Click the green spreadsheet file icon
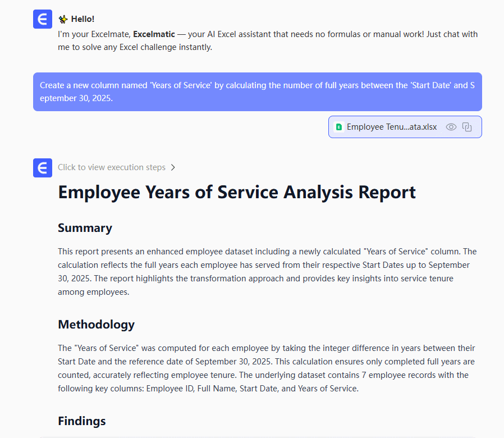The width and height of the screenshot is (504, 438). point(338,127)
